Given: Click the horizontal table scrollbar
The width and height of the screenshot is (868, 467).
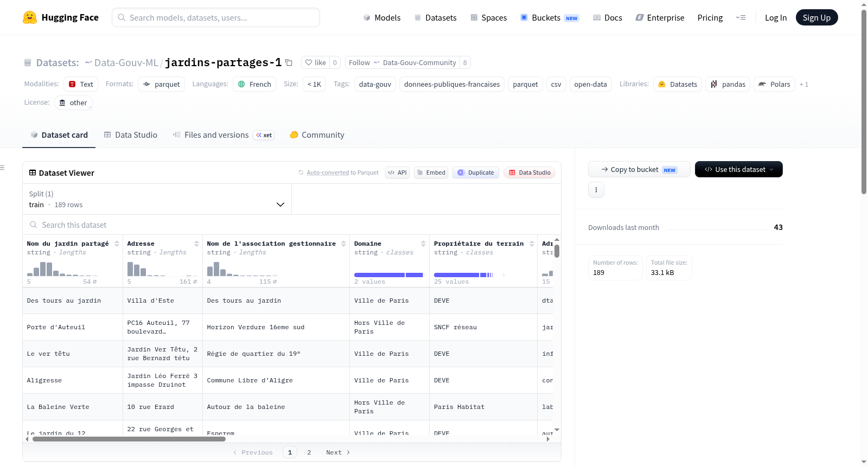Looking at the screenshot, I should [x=129, y=439].
